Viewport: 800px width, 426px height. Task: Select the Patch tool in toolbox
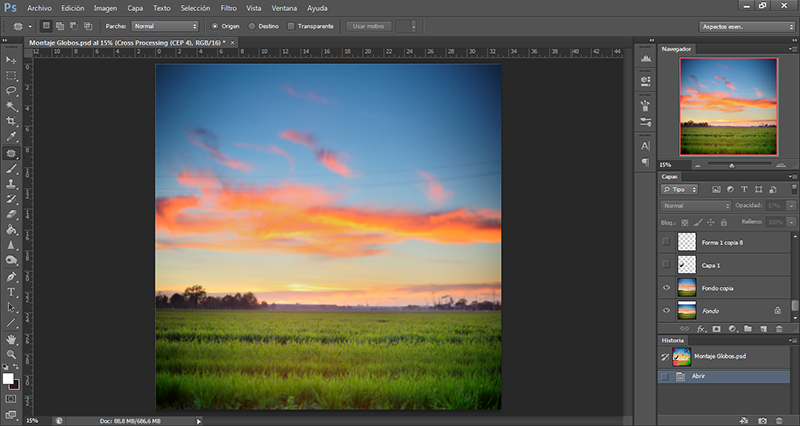11,153
